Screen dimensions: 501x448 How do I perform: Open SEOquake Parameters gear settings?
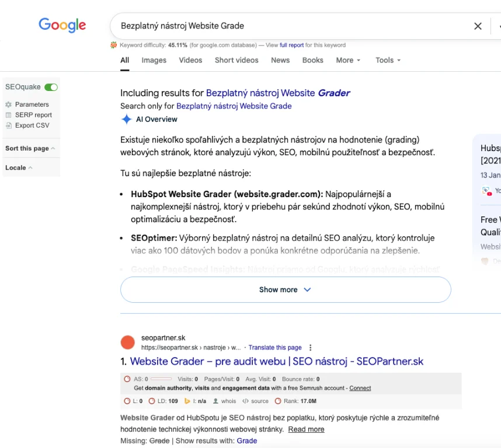[9, 104]
